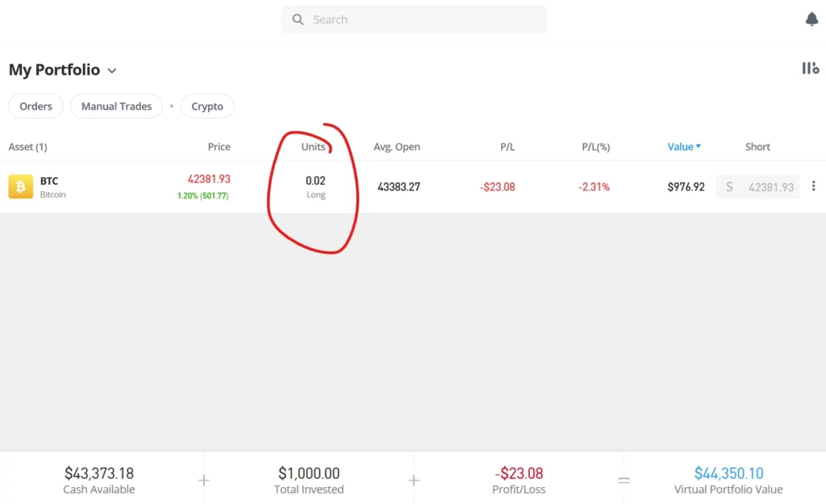The image size is (826, 504).
Task: Click the search magnifying glass icon
Action: (297, 19)
